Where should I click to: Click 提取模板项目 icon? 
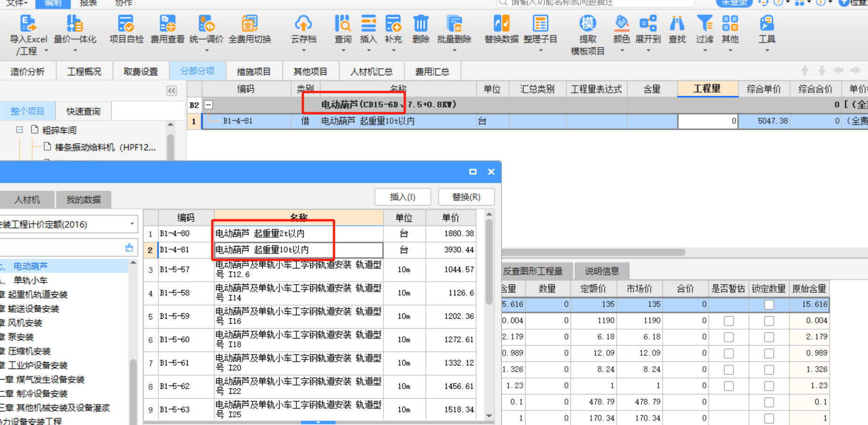(x=587, y=23)
